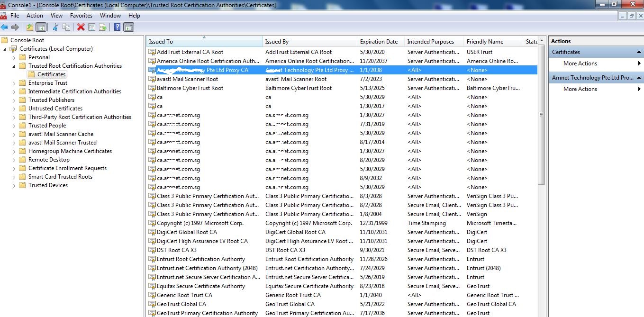Open the View menu
The height and width of the screenshot is (317, 644).
(x=56, y=16)
